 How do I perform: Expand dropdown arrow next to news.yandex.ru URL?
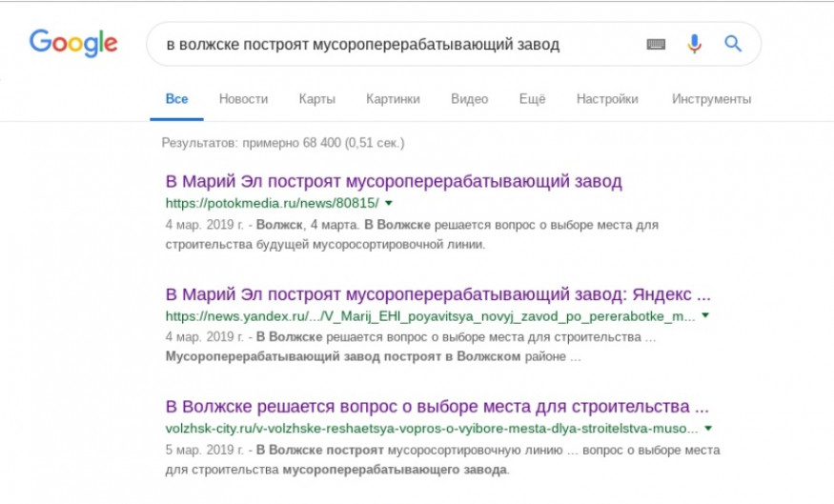tap(705, 315)
